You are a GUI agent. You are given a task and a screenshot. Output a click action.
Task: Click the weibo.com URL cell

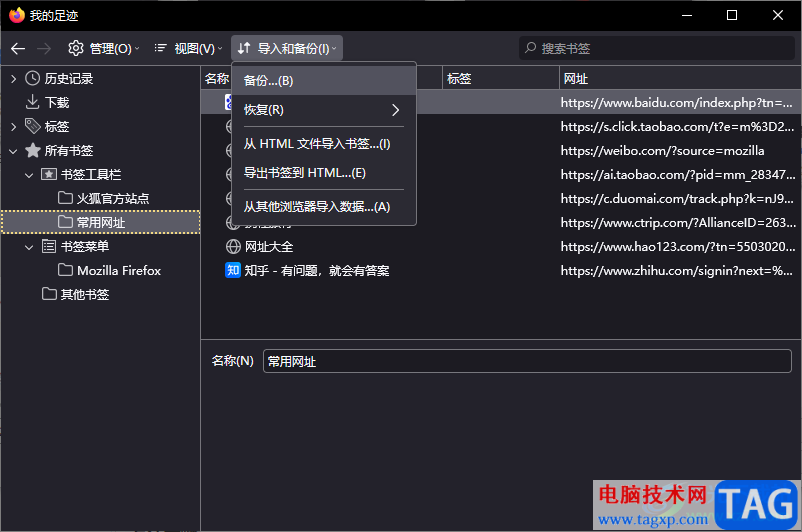[662, 151]
